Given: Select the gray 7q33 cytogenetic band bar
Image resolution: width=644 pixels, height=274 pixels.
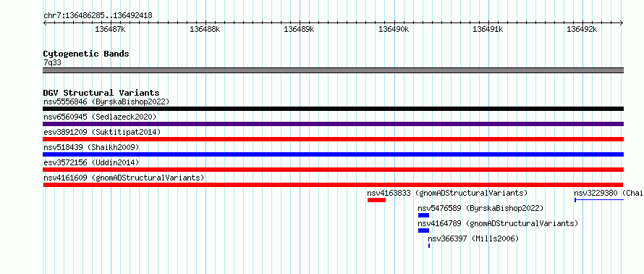Looking at the screenshot, I should 333,70.
